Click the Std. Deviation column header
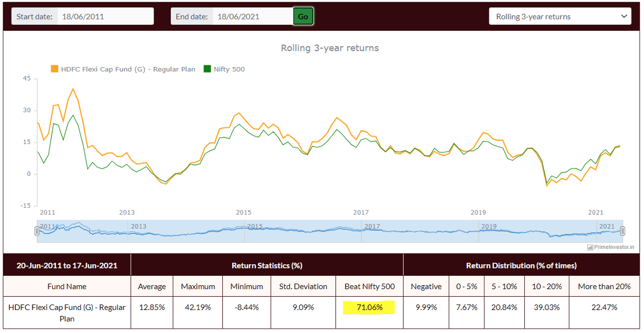This screenshot has height=333, width=644. tap(304, 286)
